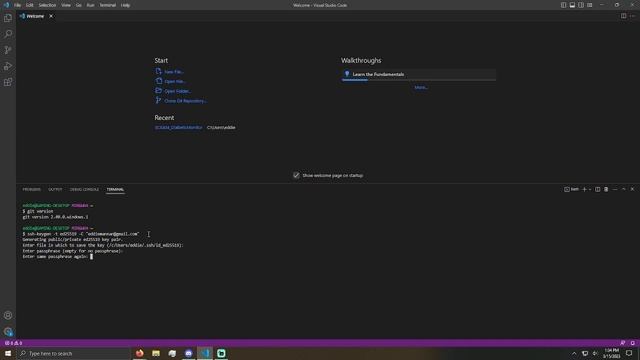Open File Explorer from the taskbar
The image size is (640, 360).
[x=156, y=353]
